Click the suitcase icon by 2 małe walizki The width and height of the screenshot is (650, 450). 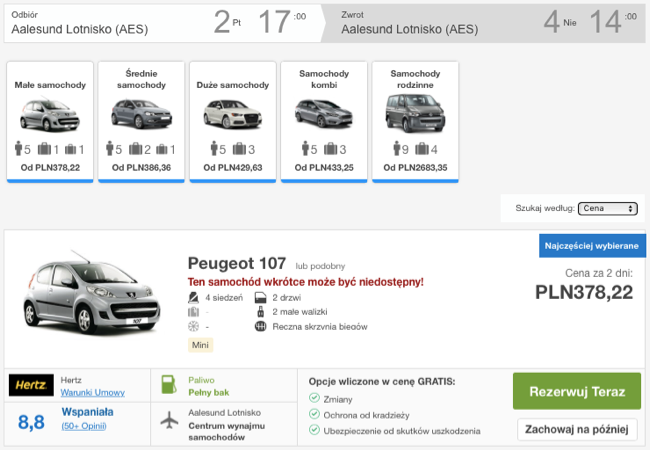click(260, 312)
